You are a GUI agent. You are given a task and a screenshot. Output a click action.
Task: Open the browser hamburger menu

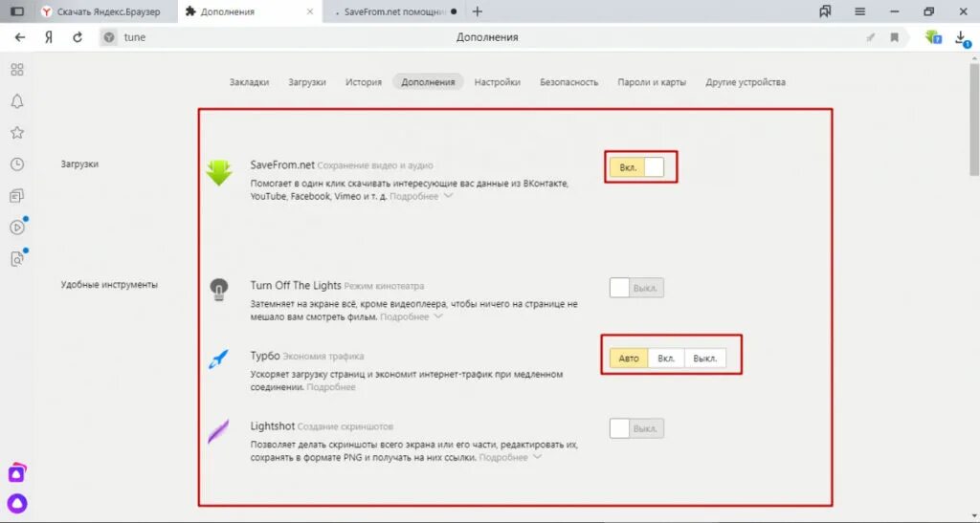(x=860, y=11)
